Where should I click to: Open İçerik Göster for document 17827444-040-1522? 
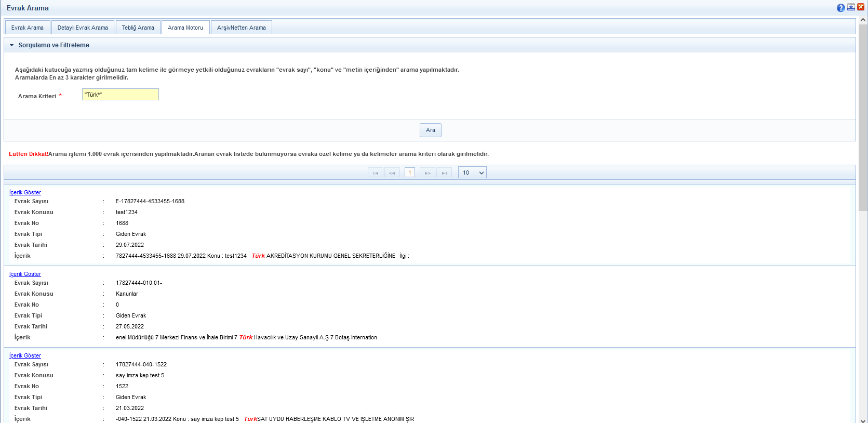pos(25,355)
